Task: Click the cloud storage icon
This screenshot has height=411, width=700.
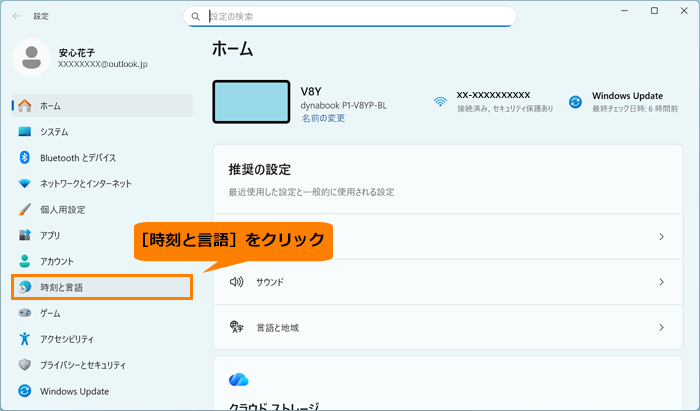Action: click(x=238, y=380)
